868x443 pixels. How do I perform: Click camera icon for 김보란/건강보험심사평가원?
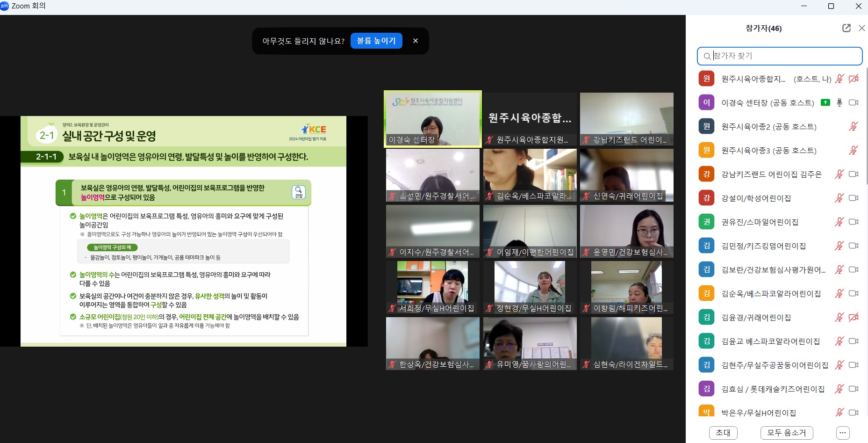854,269
